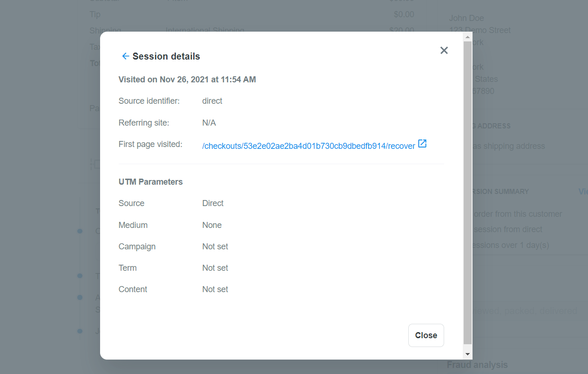Select the Visited on Nov 26, 2021 text
This screenshot has width=588, height=374.
click(187, 80)
